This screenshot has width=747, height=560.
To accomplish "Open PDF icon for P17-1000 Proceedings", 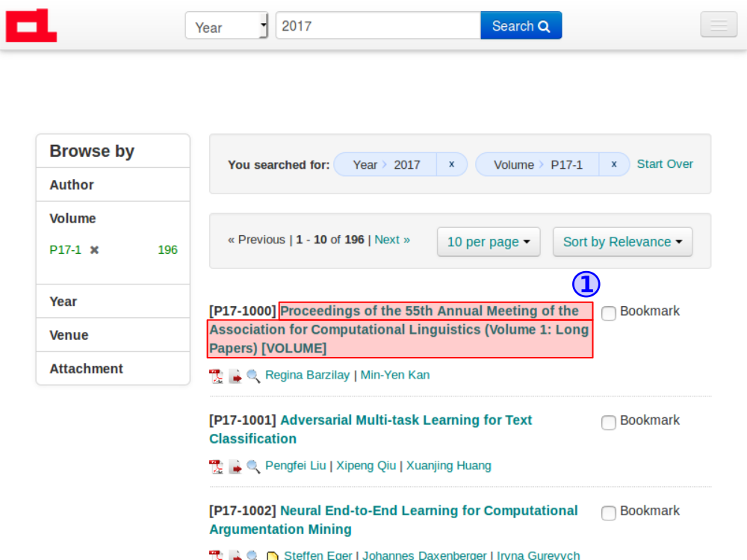I will (x=217, y=376).
